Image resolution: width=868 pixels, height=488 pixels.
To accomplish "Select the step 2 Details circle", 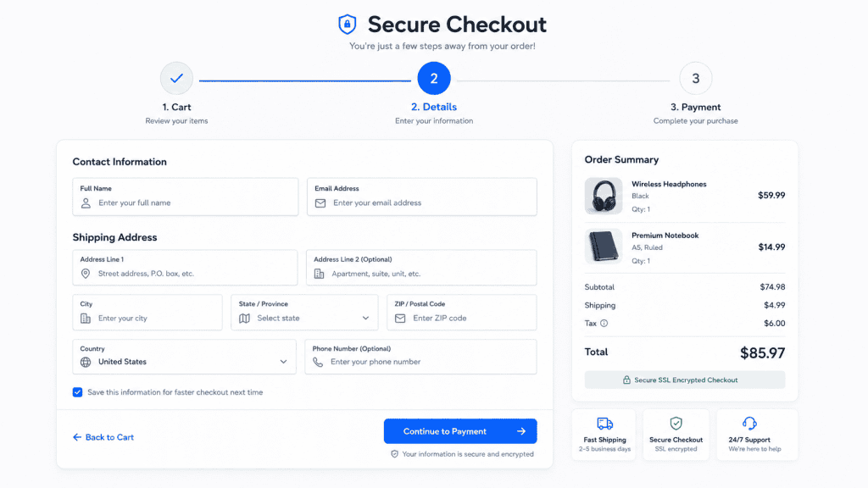I will tap(434, 78).
